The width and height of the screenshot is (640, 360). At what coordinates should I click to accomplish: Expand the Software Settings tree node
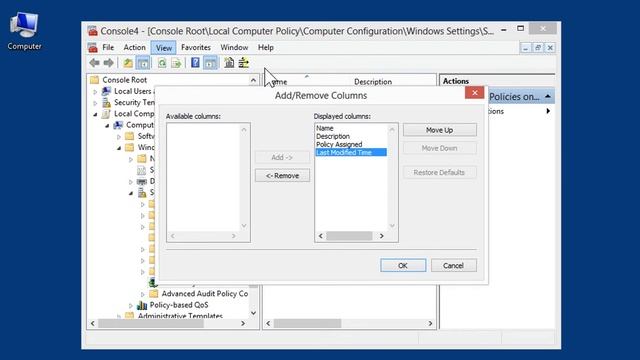click(x=119, y=137)
